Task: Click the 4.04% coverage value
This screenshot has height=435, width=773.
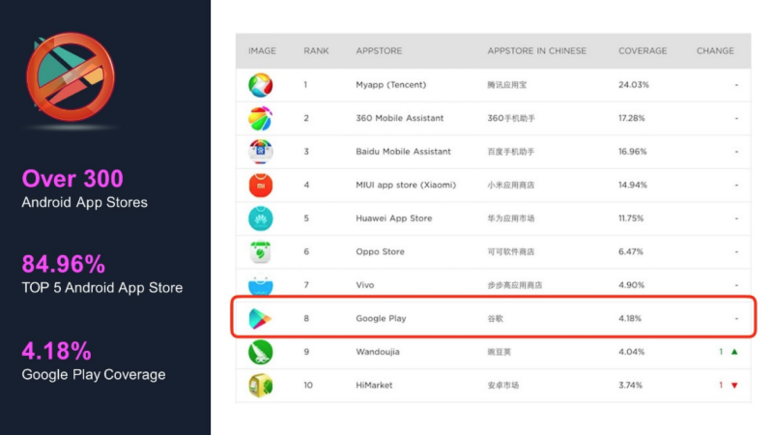Action: [x=632, y=352]
